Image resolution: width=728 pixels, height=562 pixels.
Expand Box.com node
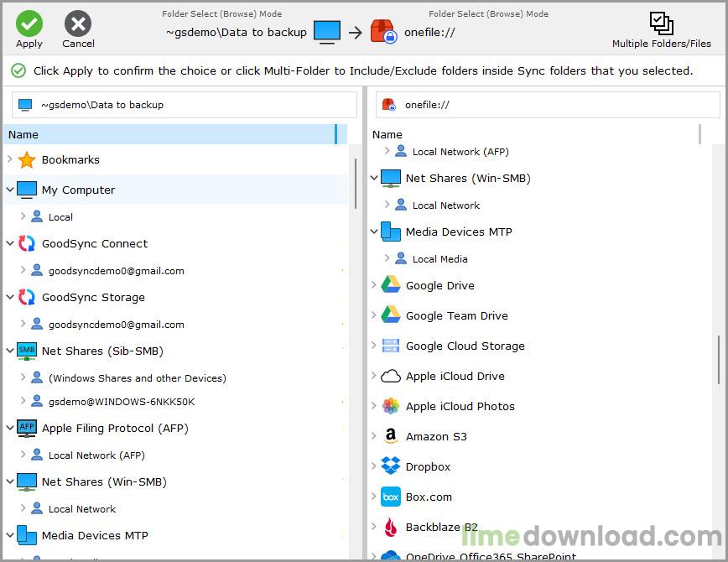pyautogui.click(x=374, y=496)
